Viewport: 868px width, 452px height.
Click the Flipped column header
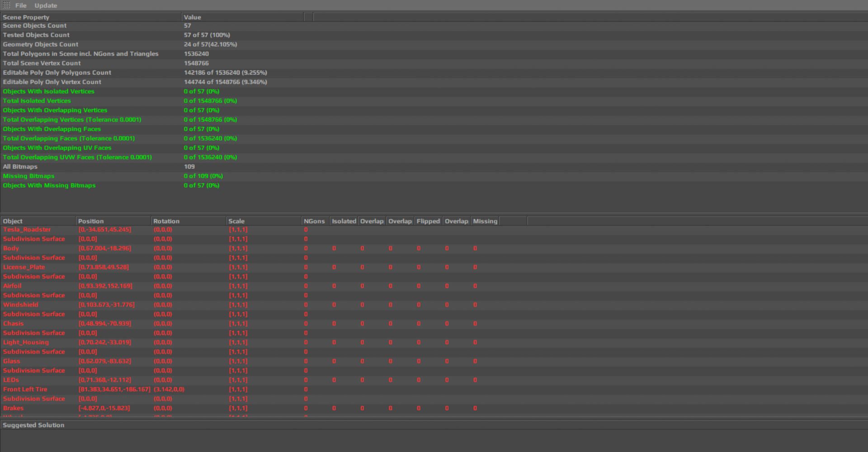tap(429, 221)
